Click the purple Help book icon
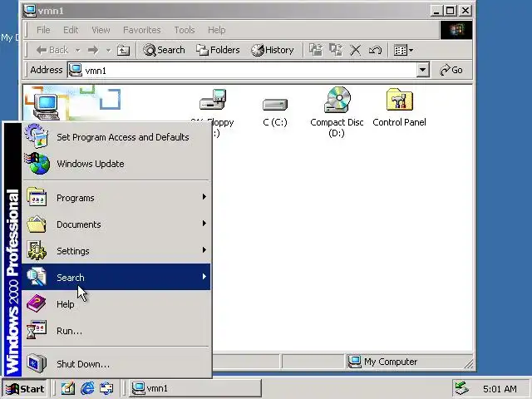Screen dimensions: 532x399 click(37, 303)
